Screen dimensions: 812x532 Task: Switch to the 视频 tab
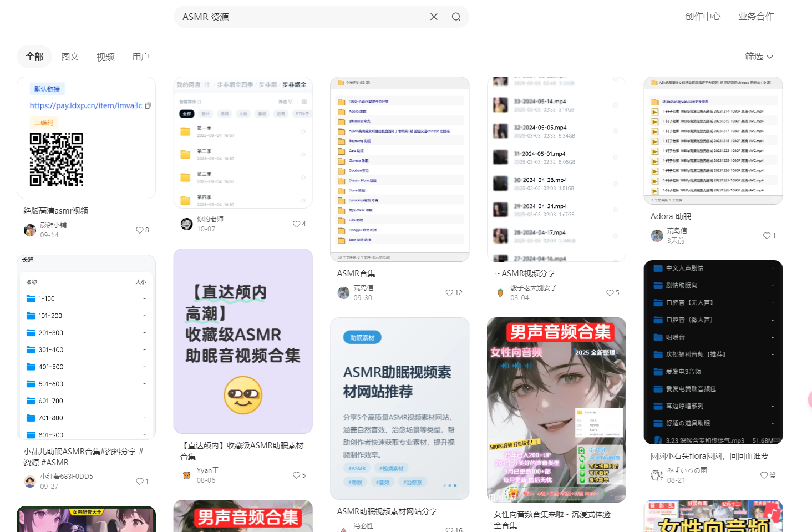coord(105,57)
